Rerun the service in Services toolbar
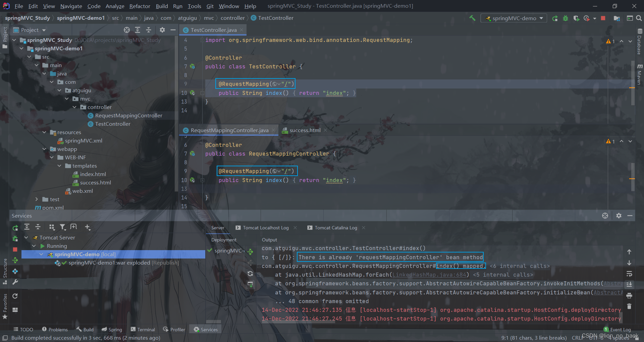Viewport: 644px width, 342px height. coord(15,228)
